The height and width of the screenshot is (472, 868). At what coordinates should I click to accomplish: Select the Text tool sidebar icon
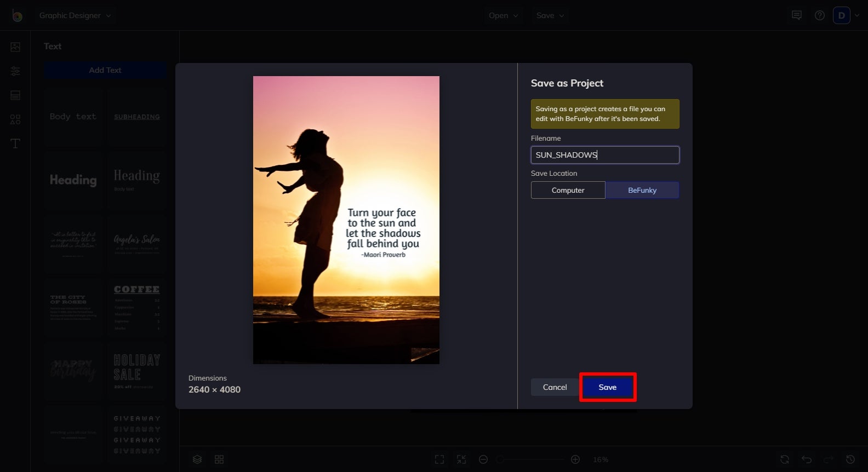[15, 143]
